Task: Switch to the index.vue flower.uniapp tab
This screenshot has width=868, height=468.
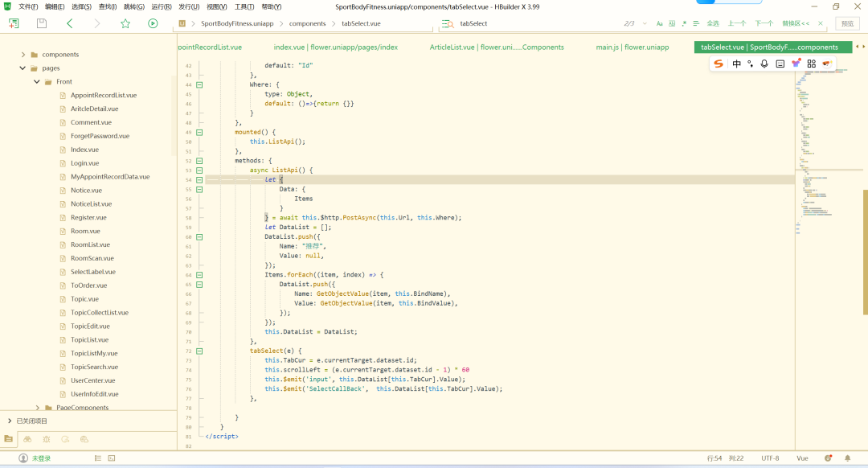Action: (x=335, y=47)
